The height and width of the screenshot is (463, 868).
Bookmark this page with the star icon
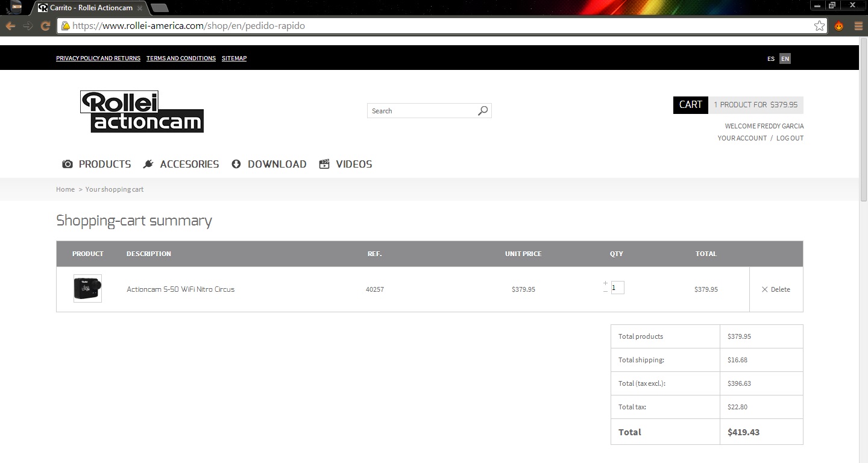pyautogui.click(x=819, y=26)
